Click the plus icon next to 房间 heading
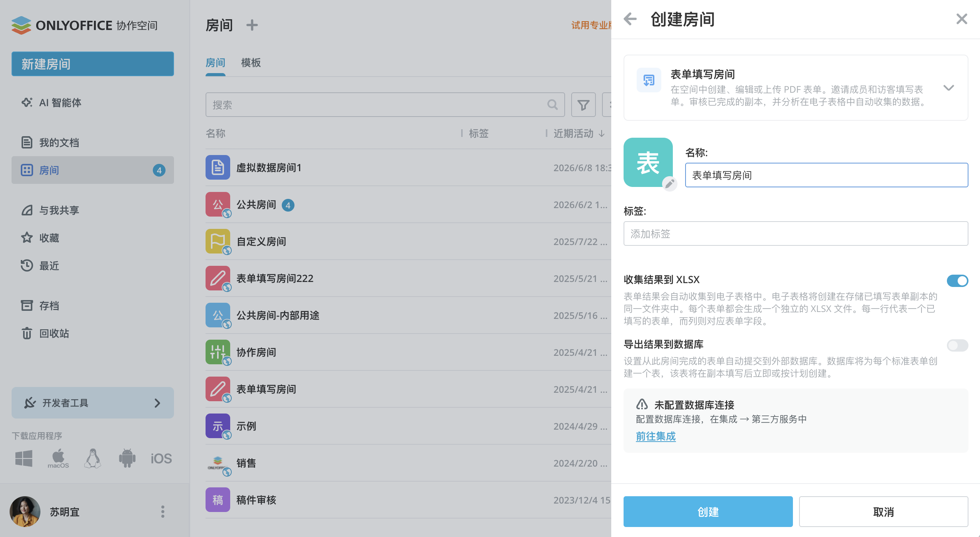The image size is (980, 537). pos(252,25)
